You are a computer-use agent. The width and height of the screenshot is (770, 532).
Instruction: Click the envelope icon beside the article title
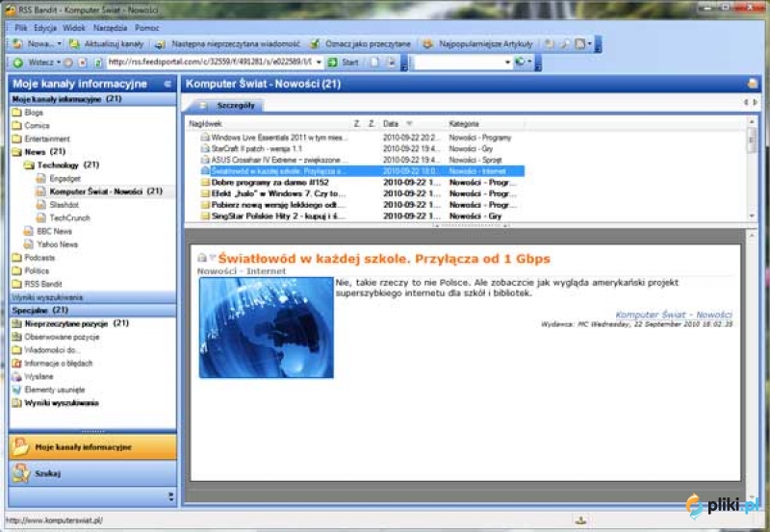coord(201,258)
